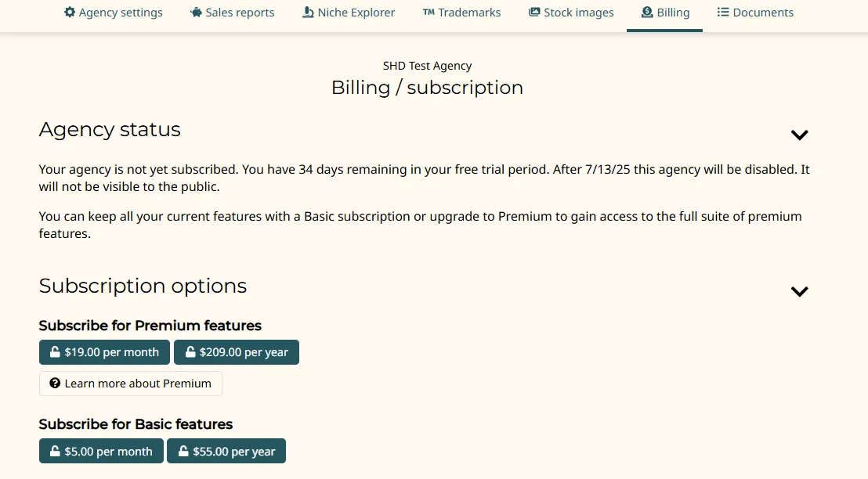The image size is (868, 479).
Task: Click the gear icon beside Agency settings
Action: 70,13
